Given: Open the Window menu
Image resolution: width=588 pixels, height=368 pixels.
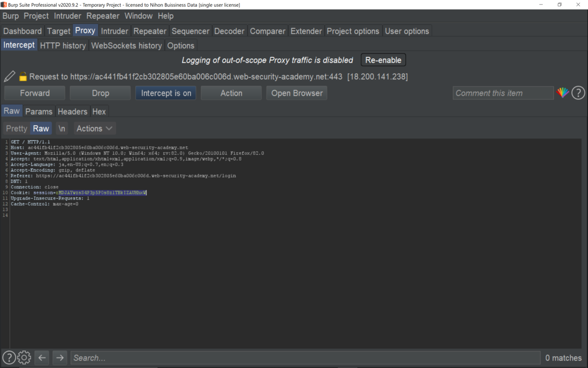Looking at the screenshot, I should pos(139,16).
